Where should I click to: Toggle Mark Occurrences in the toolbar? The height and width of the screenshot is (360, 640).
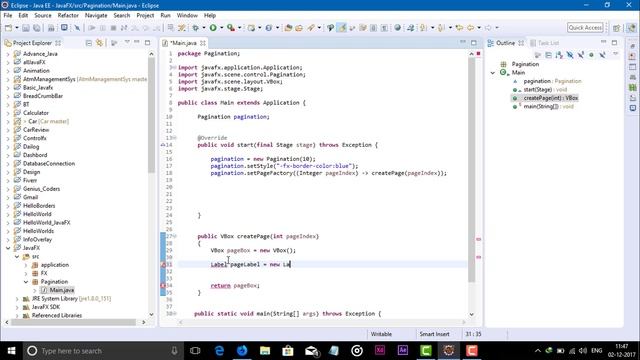(342, 28)
